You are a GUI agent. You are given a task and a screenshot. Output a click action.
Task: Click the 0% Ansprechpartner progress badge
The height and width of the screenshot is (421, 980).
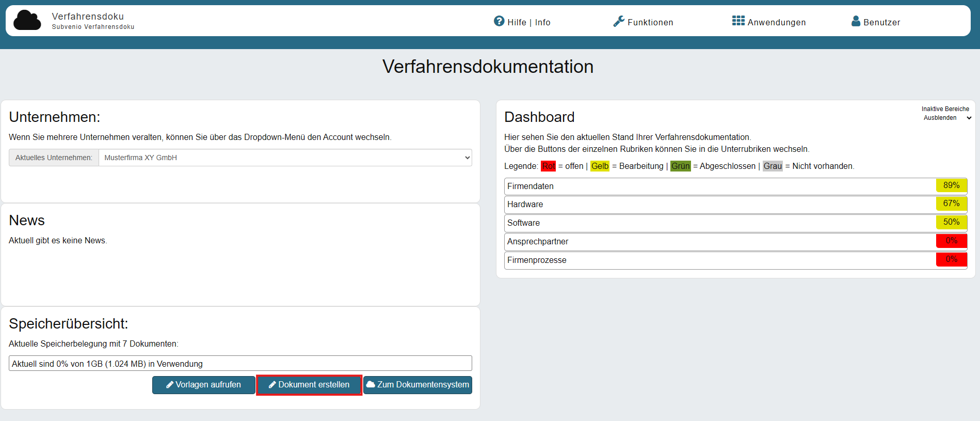point(952,241)
